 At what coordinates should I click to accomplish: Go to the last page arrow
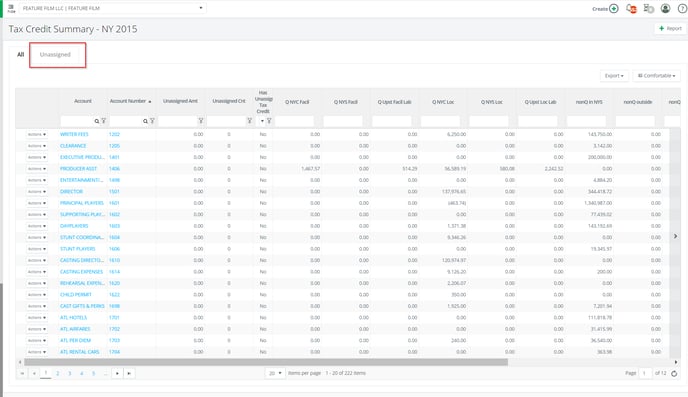[x=129, y=373]
